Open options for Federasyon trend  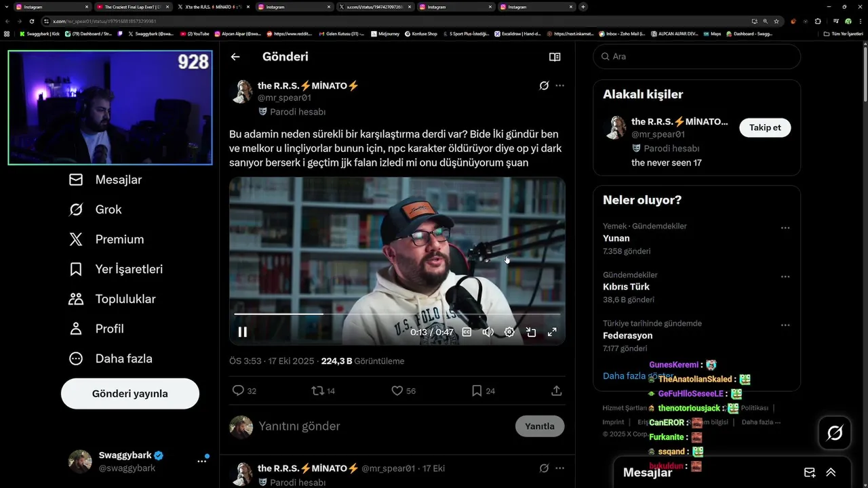tap(785, 325)
